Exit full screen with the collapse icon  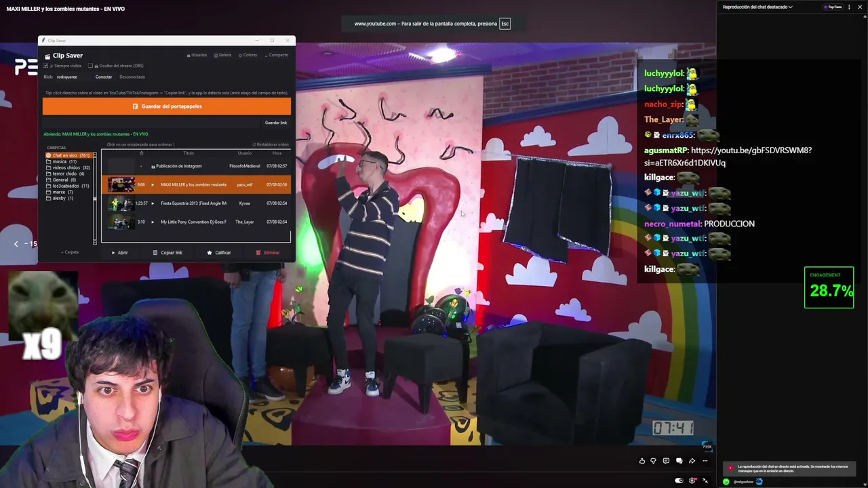705,481
